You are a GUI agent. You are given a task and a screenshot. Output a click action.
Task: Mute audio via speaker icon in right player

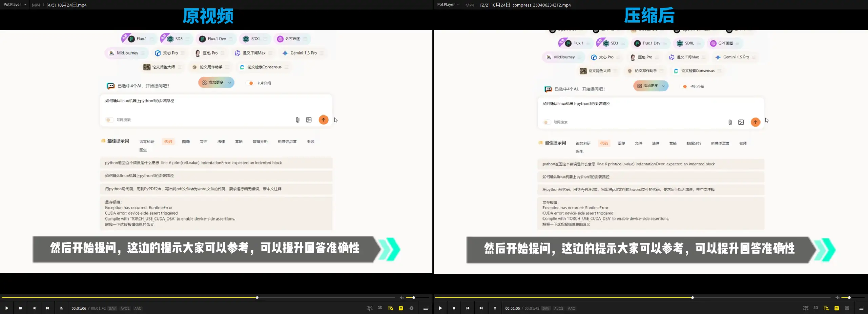tap(837, 298)
